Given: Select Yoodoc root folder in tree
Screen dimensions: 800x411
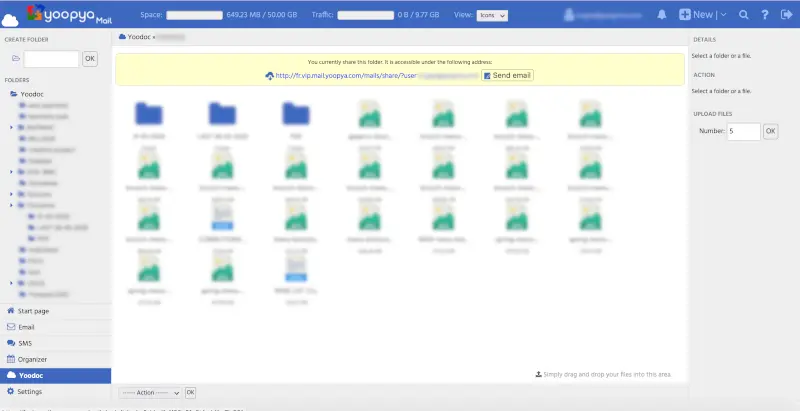Looking at the screenshot, I should [32, 93].
